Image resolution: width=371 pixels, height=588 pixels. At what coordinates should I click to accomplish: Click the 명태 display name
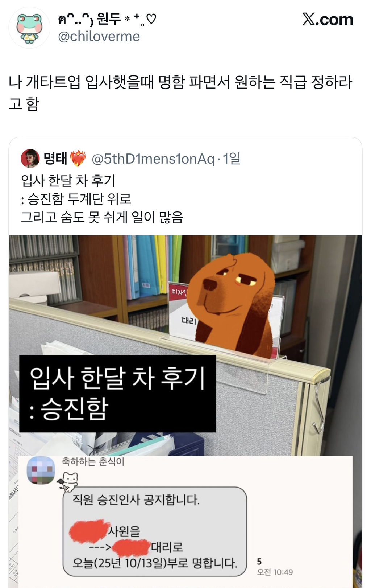[x=55, y=159]
